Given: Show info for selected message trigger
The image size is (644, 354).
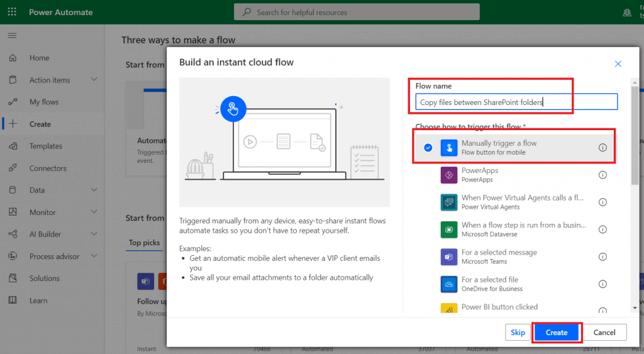Looking at the screenshot, I should [602, 257].
